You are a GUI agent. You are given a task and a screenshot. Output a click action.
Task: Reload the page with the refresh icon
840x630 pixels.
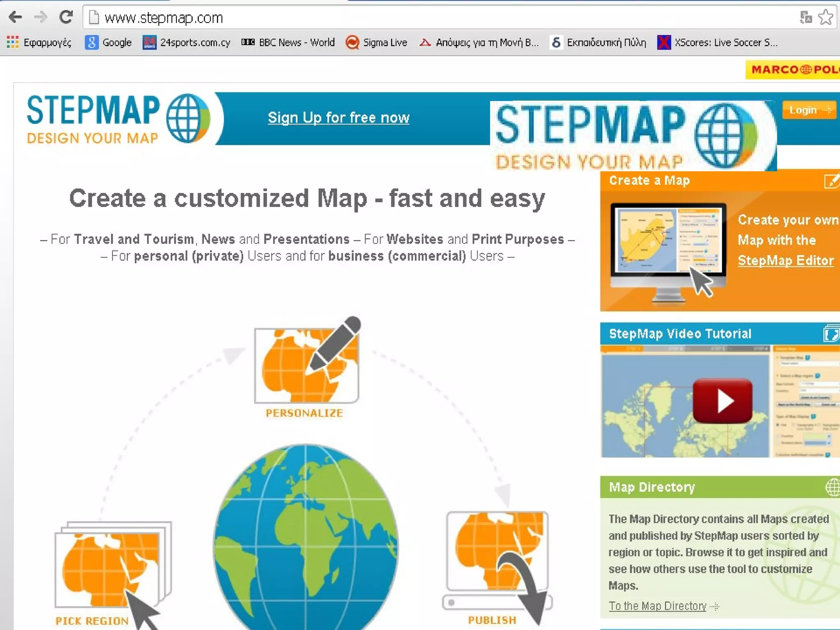66,17
